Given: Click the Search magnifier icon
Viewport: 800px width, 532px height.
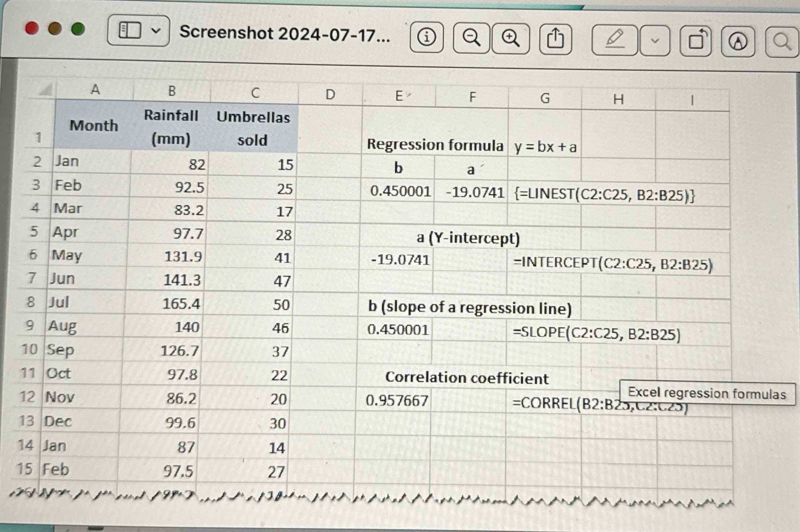Looking at the screenshot, I should pos(782,42).
